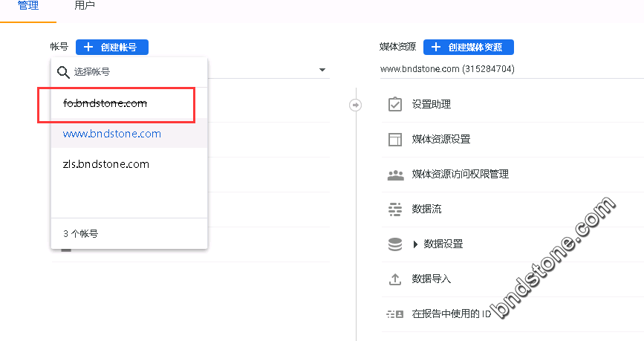Click the plus icon in 创建帐号 button
Image resolution: width=644 pixels, height=341 pixels.
pyautogui.click(x=88, y=47)
